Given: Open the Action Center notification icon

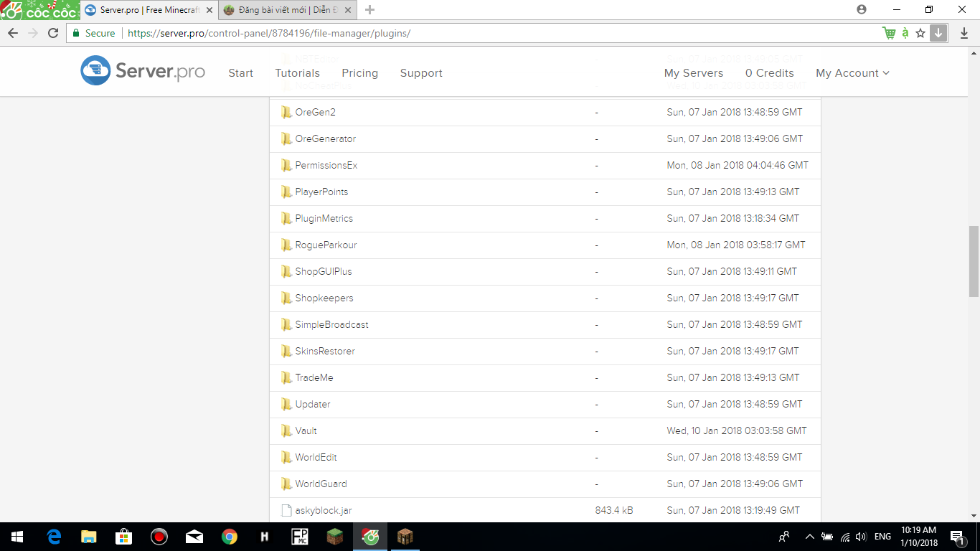Looking at the screenshot, I should (x=956, y=537).
